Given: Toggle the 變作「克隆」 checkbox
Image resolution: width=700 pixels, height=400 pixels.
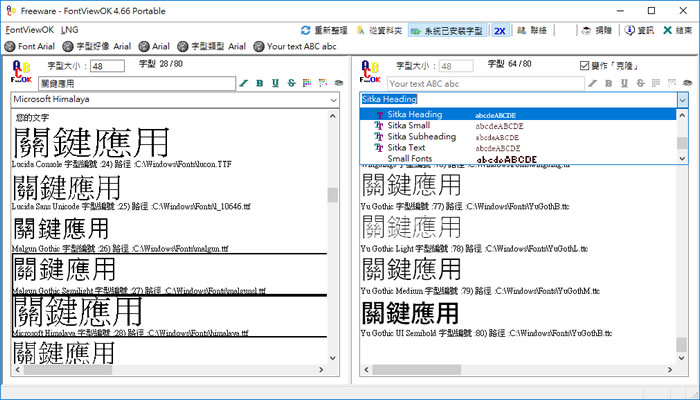Looking at the screenshot, I should (x=585, y=66).
